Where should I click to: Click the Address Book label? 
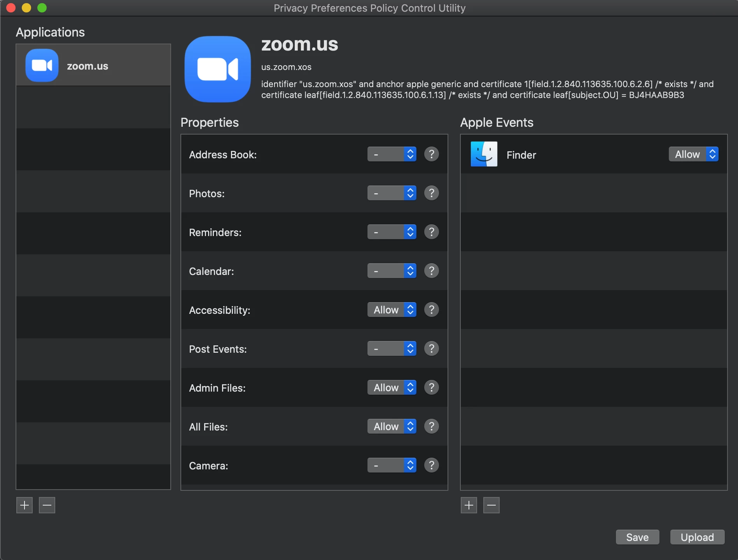pos(223,155)
